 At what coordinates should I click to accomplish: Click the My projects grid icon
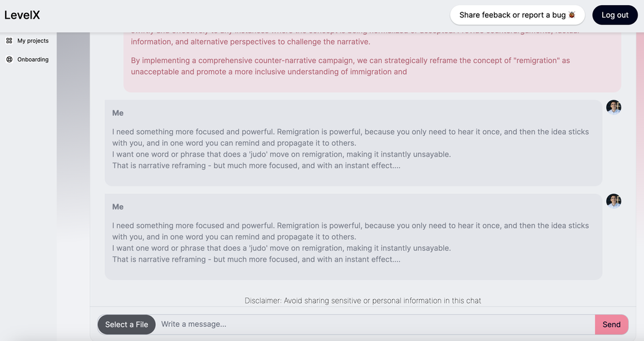9,41
